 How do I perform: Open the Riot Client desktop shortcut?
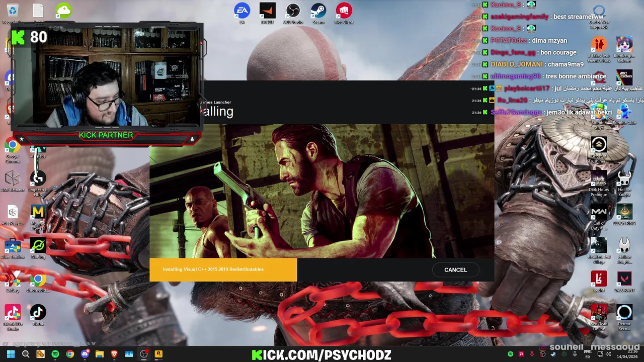[344, 14]
